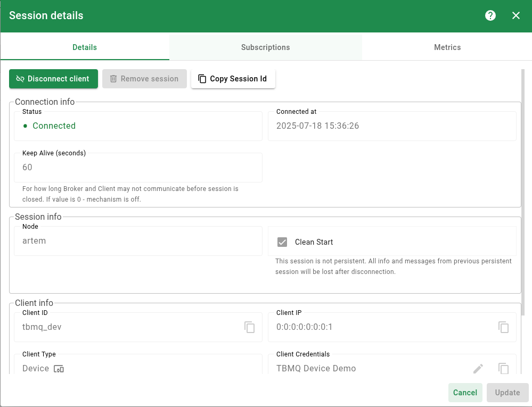Image resolution: width=532 pixels, height=407 pixels.
Task: Open the help question mark icon
Action: pyautogui.click(x=490, y=15)
